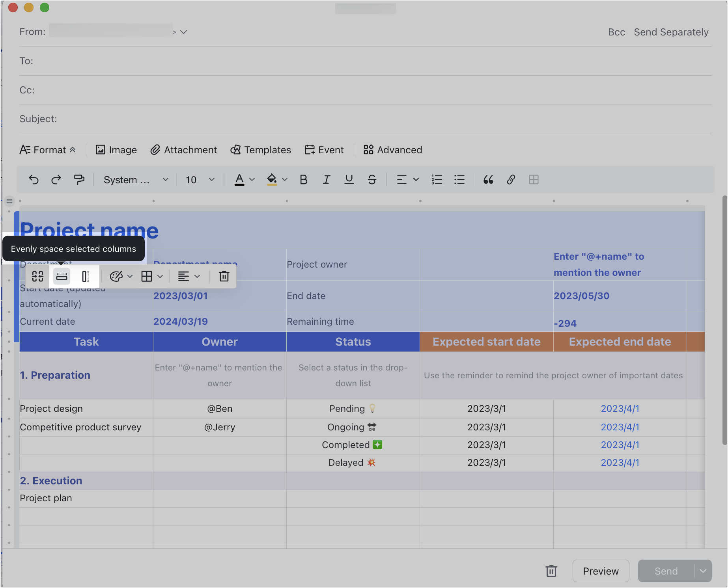This screenshot has height=588, width=728.
Task: Click the Pending status cell
Action: point(353,409)
